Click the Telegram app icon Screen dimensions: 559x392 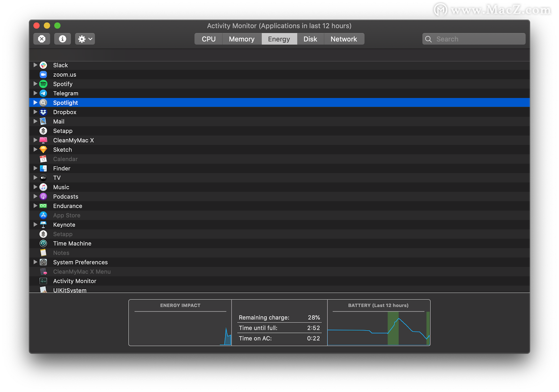tap(43, 93)
